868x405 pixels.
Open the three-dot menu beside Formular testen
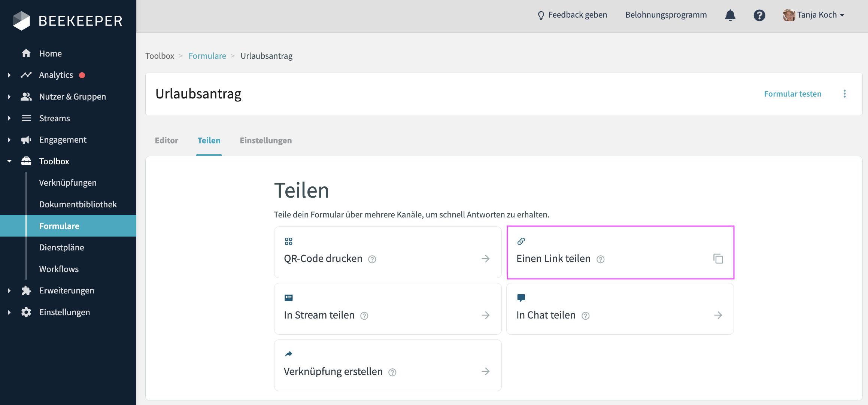click(844, 94)
